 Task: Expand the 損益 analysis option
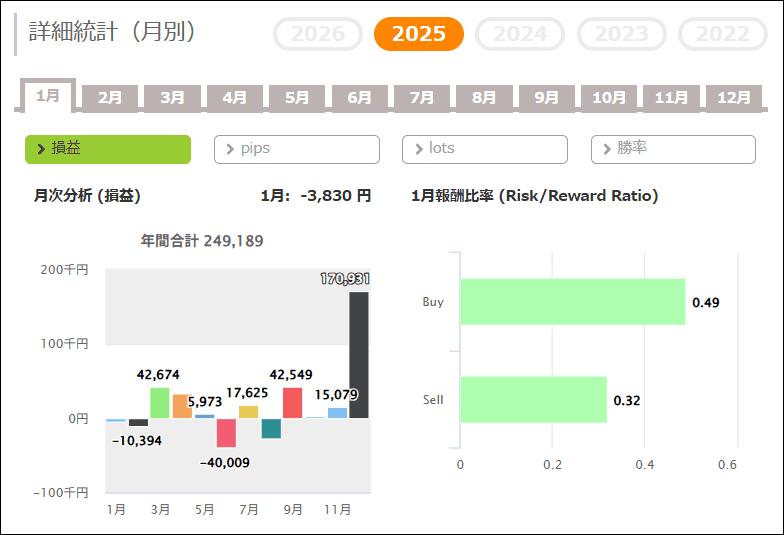coord(108,149)
